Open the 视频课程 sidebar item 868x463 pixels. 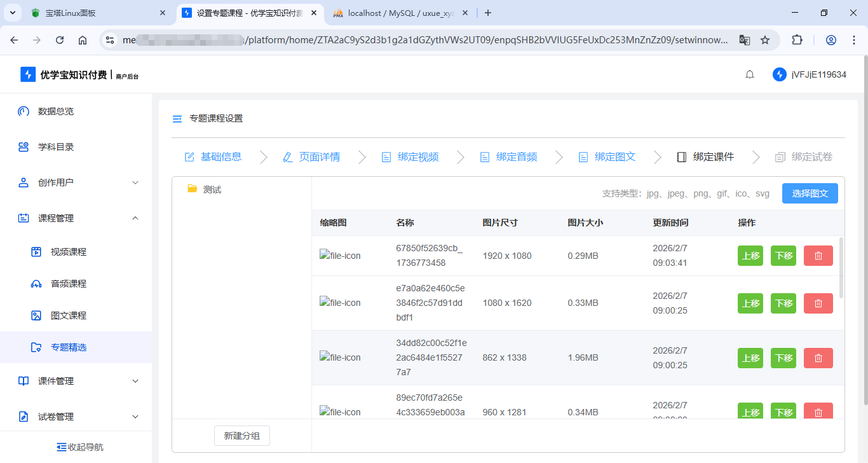(68, 252)
